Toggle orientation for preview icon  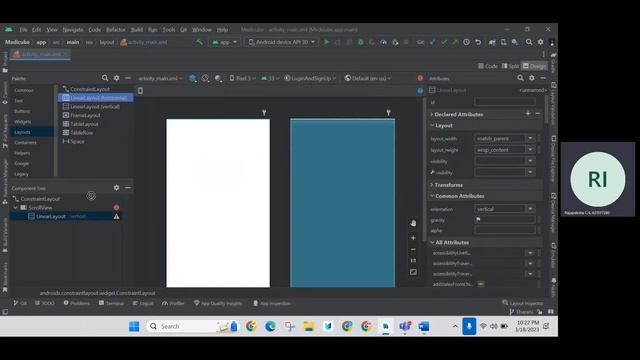pyautogui.click(x=205, y=78)
